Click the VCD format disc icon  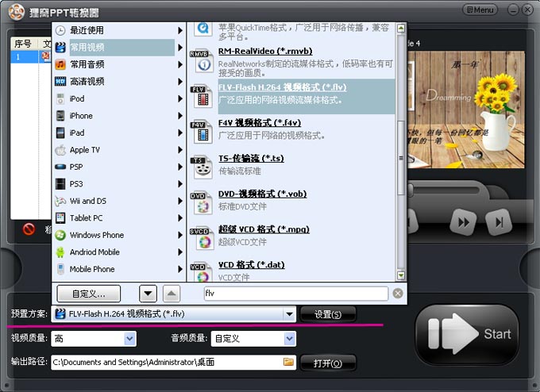[x=202, y=272]
